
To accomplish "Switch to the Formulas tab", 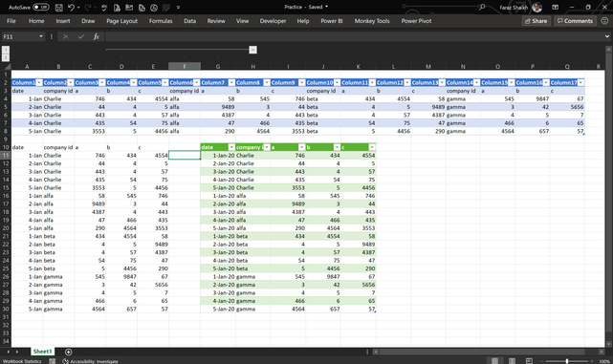I will click(161, 21).
